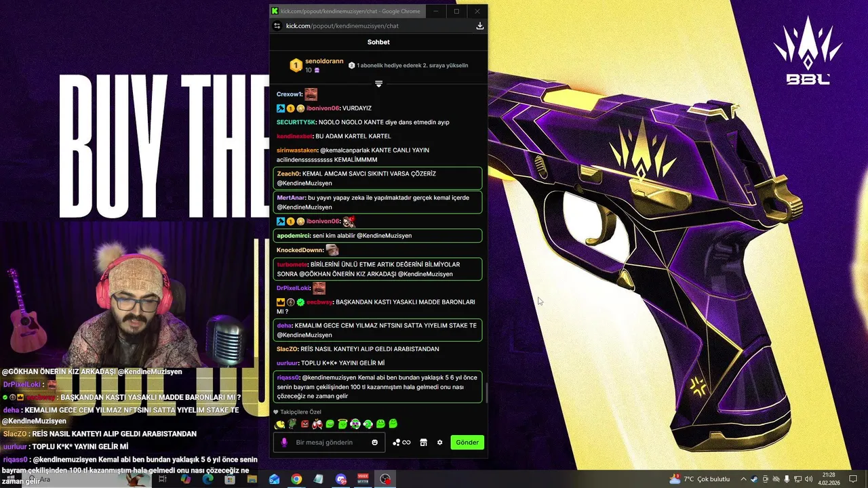Click the Sohbet header title

pos(378,42)
